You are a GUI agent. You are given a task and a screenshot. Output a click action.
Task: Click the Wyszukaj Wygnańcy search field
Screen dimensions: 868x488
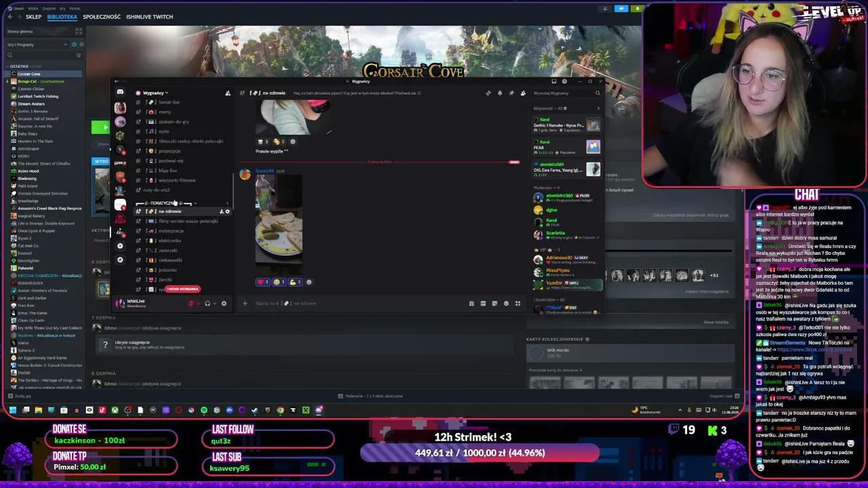click(566, 93)
